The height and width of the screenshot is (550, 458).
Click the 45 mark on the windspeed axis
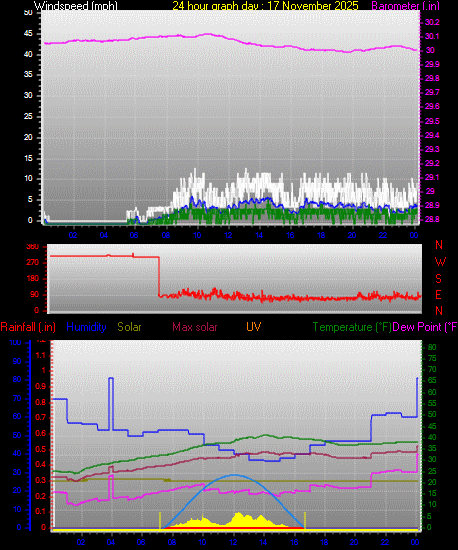coord(28,34)
